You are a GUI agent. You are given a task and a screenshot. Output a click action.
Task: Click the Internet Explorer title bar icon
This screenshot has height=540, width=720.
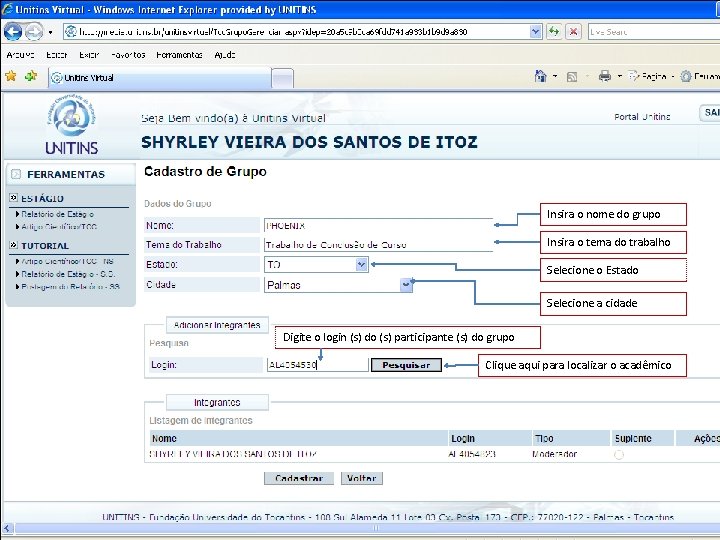[x=7, y=10]
